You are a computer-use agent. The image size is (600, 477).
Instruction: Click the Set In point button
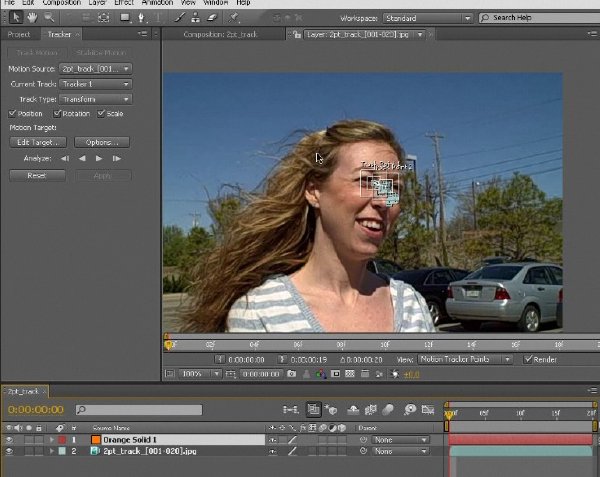pos(220,359)
